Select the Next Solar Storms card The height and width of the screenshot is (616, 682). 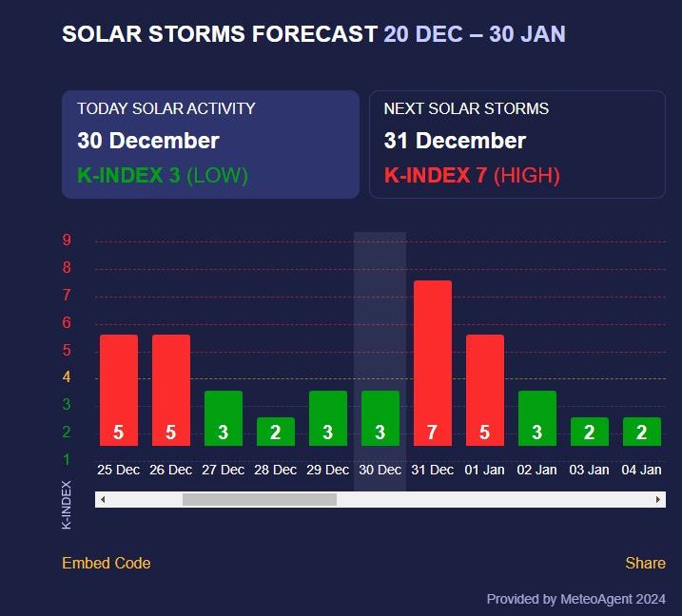(516, 144)
